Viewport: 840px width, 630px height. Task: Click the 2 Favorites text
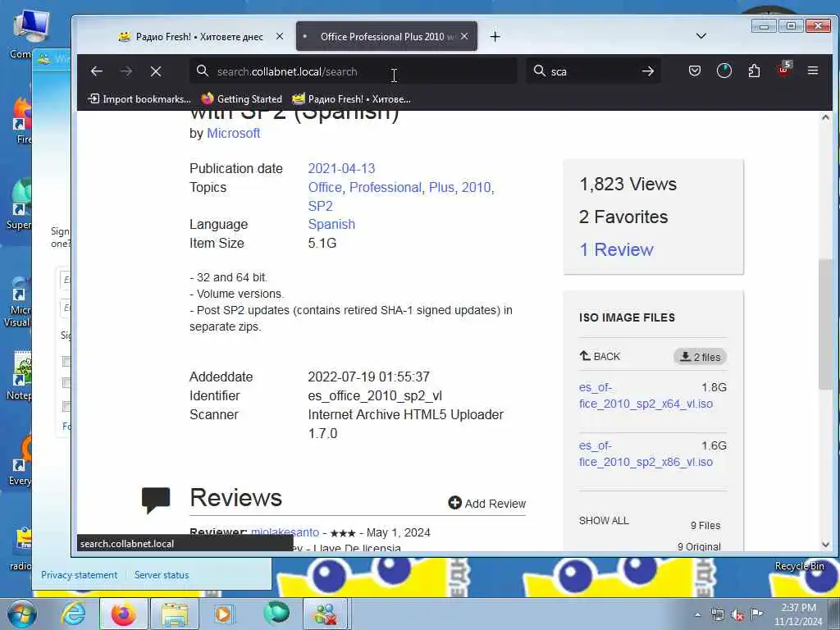(623, 217)
